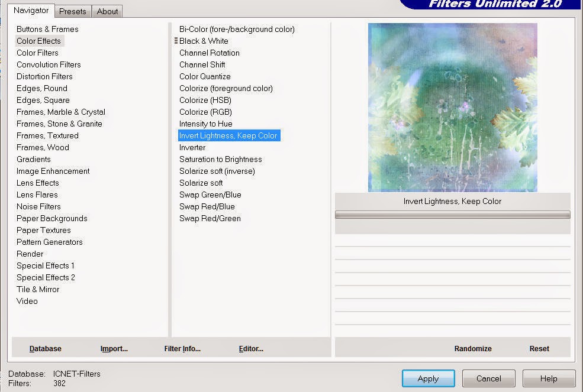
Task: Click the Cancel button
Action: pos(488,378)
